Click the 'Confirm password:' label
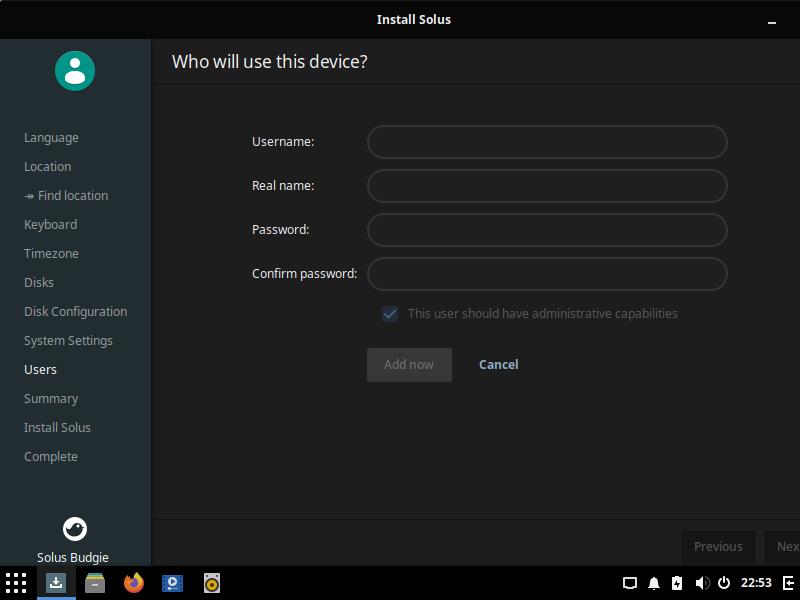This screenshot has width=800, height=600. [x=305, y=274]
